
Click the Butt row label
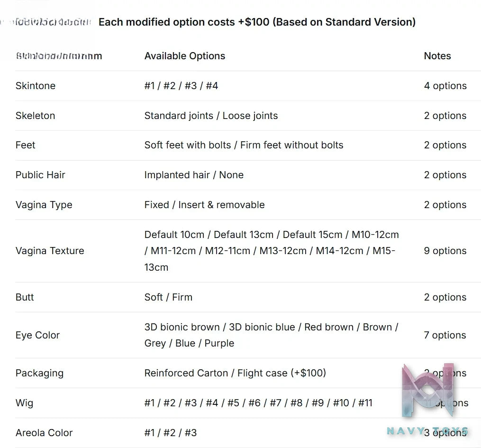click(x=25, y=297)
